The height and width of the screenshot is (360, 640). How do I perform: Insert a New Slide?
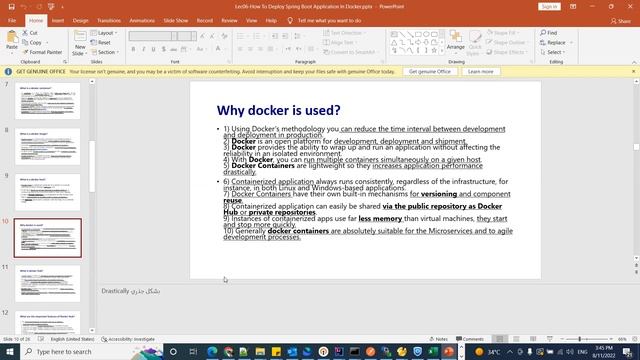(80, 43)
